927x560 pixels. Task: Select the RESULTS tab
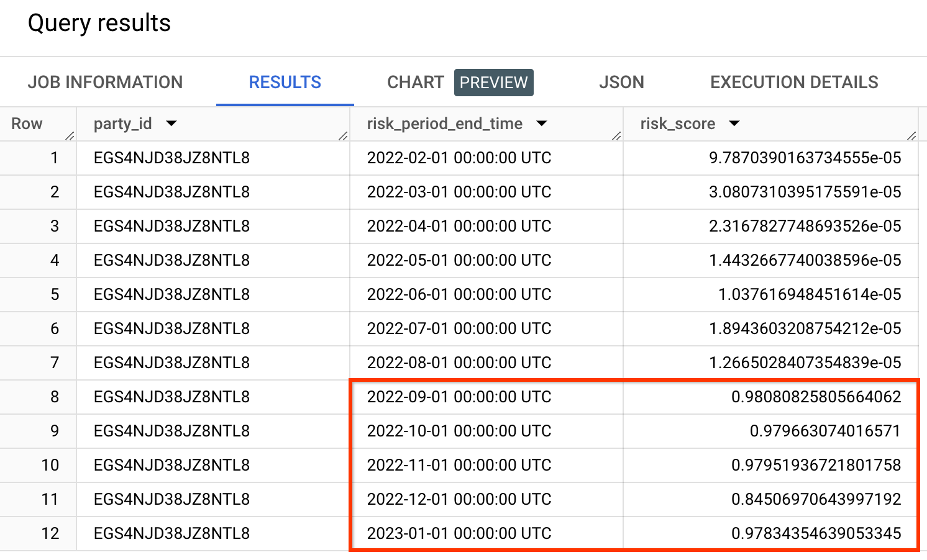pos(285,82)
